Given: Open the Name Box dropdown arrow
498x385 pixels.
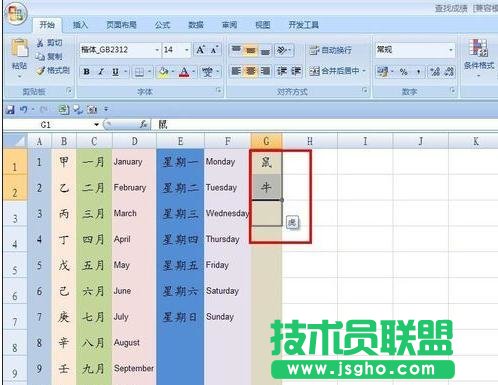Looking at the screenshot, I should 96,125.
